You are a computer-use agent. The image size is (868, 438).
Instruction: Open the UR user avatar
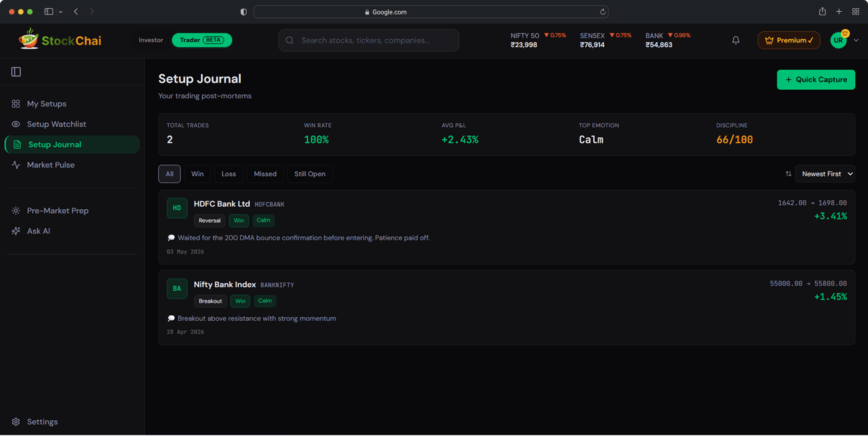click(x=839, y=40)
